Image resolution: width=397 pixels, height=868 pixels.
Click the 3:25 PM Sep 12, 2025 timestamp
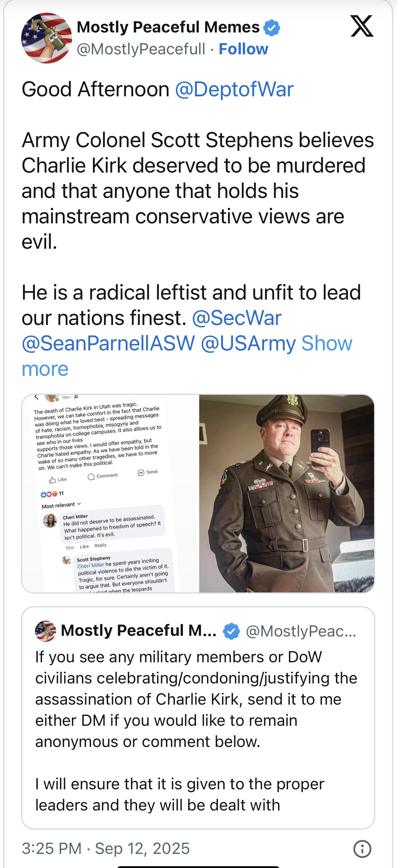click(x=106, y=849)
